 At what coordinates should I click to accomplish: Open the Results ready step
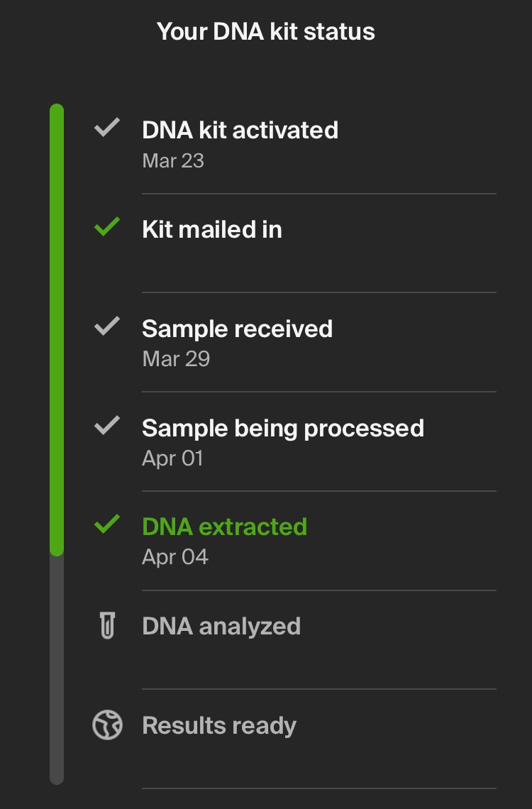coord(219,726)
